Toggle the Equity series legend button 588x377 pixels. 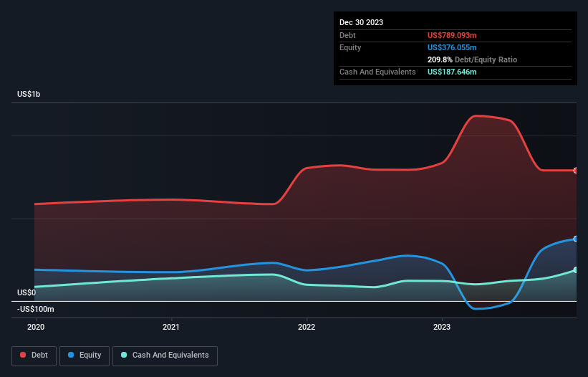(85, 355)
